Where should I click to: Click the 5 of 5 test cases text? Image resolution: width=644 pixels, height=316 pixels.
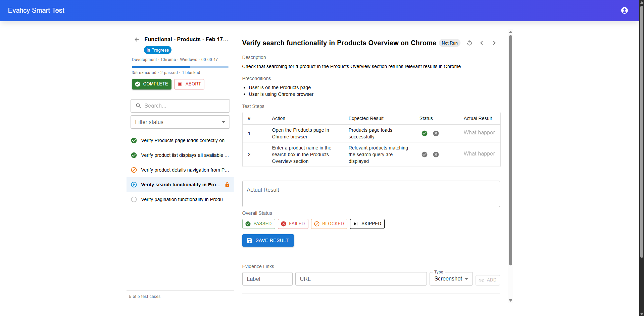click(x=145, y=297)
